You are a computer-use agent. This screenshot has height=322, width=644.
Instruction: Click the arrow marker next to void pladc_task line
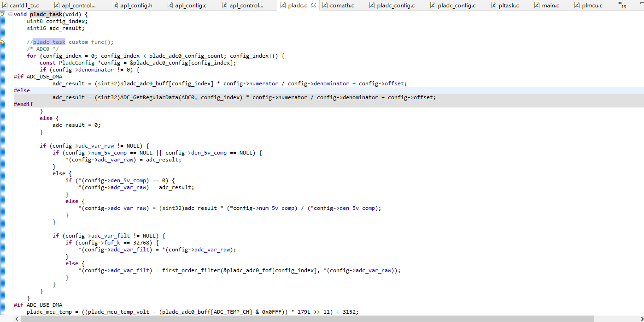pos(2,14)
